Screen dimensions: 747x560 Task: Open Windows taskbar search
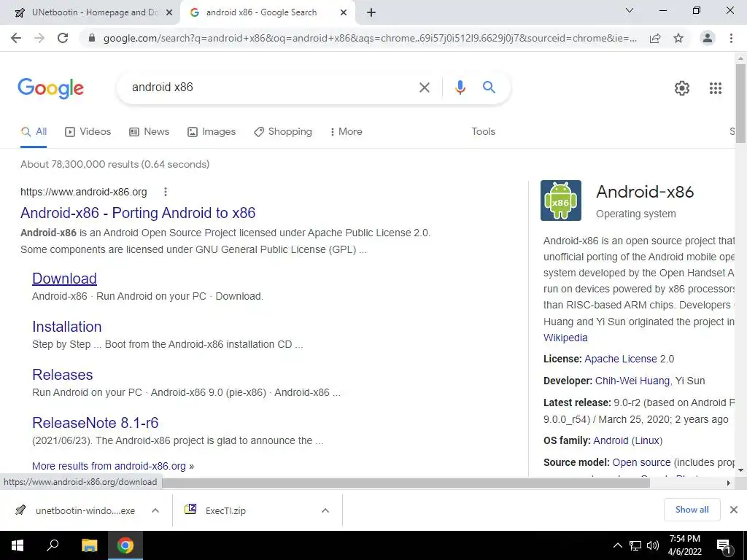click(x=53, y=545)
